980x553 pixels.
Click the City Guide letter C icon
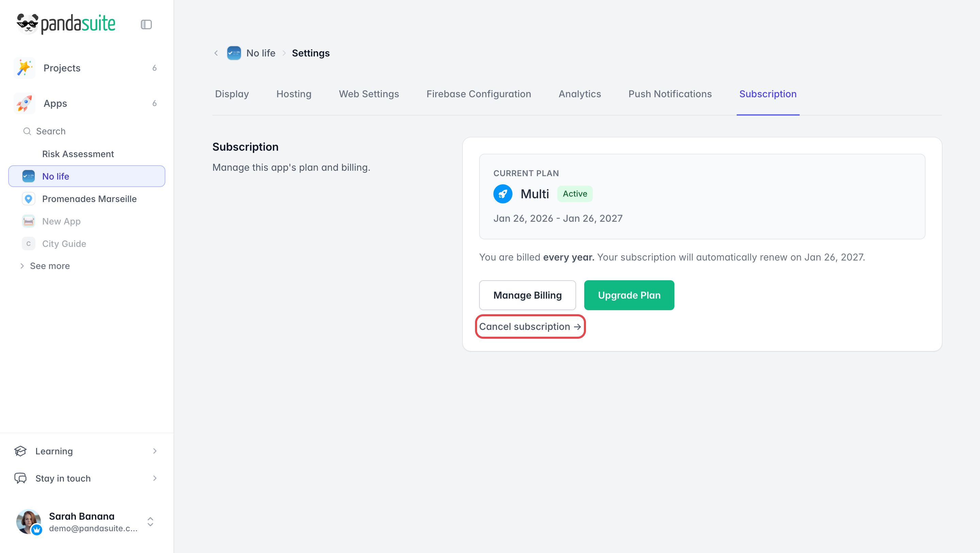click(x=29, y=244)
